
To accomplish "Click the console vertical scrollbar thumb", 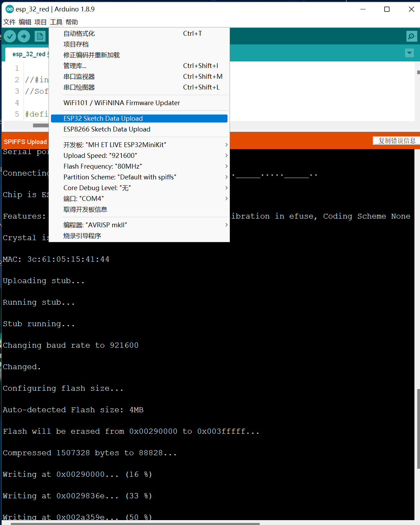I will [x=418, y=429].
